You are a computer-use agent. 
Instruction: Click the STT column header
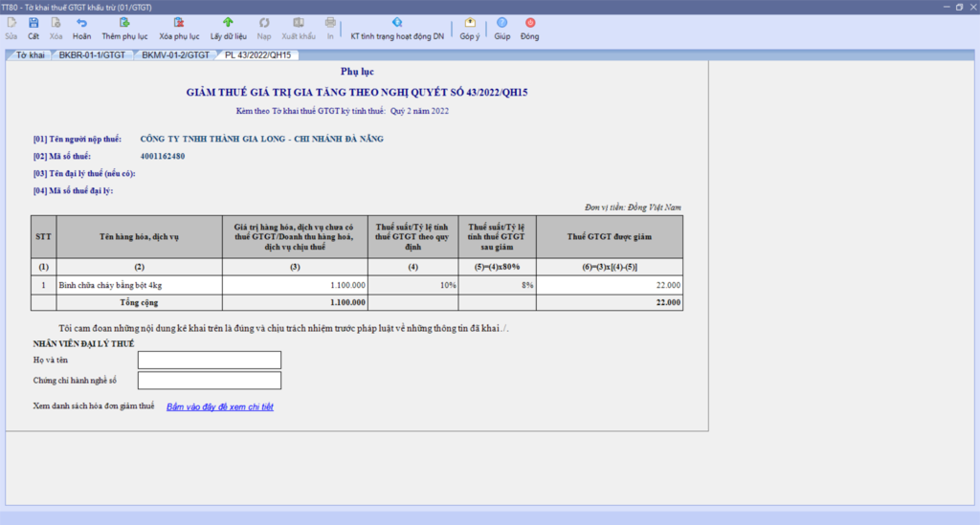(x=43, y=237)
